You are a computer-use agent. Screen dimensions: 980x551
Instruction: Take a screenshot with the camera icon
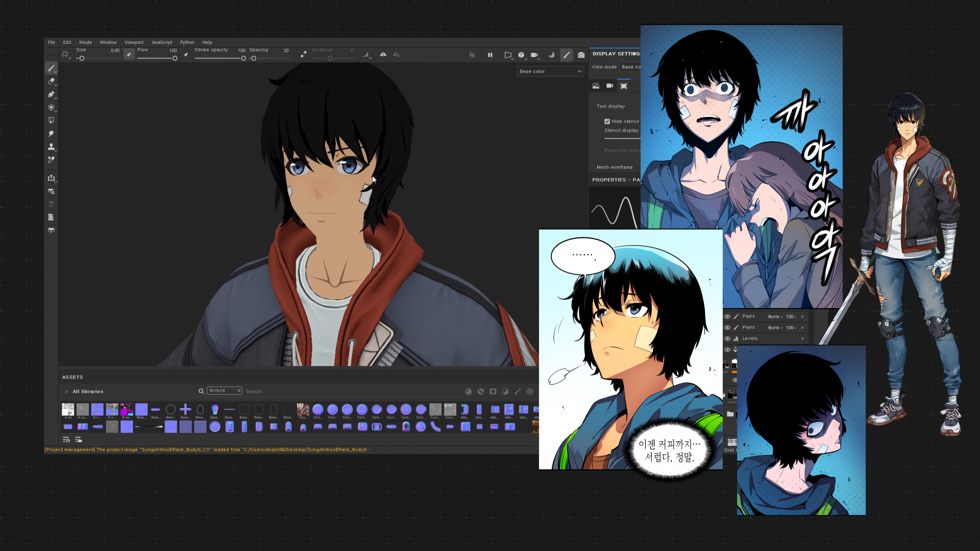click(x=581, y=55)
